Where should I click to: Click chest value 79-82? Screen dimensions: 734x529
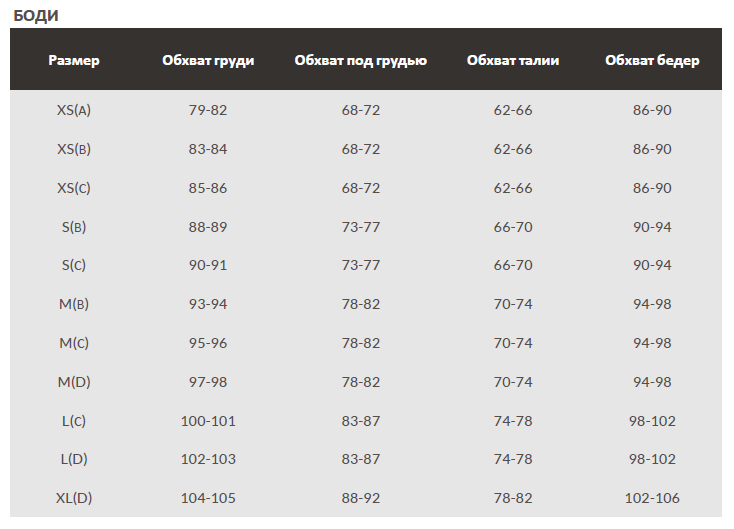208,110
